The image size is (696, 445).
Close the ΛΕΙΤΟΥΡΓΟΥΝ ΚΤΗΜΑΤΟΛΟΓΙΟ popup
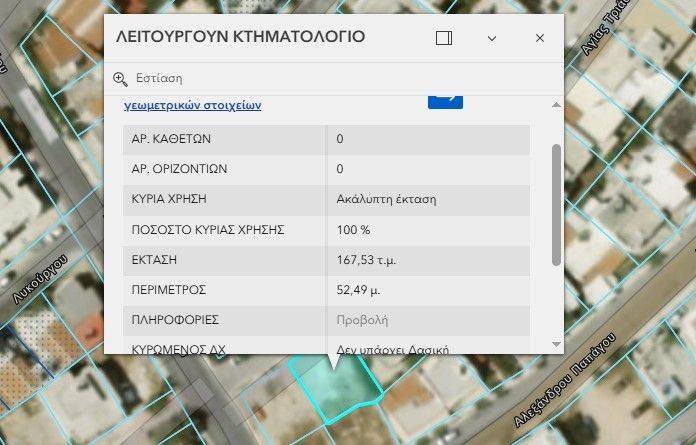coord(540,38)
